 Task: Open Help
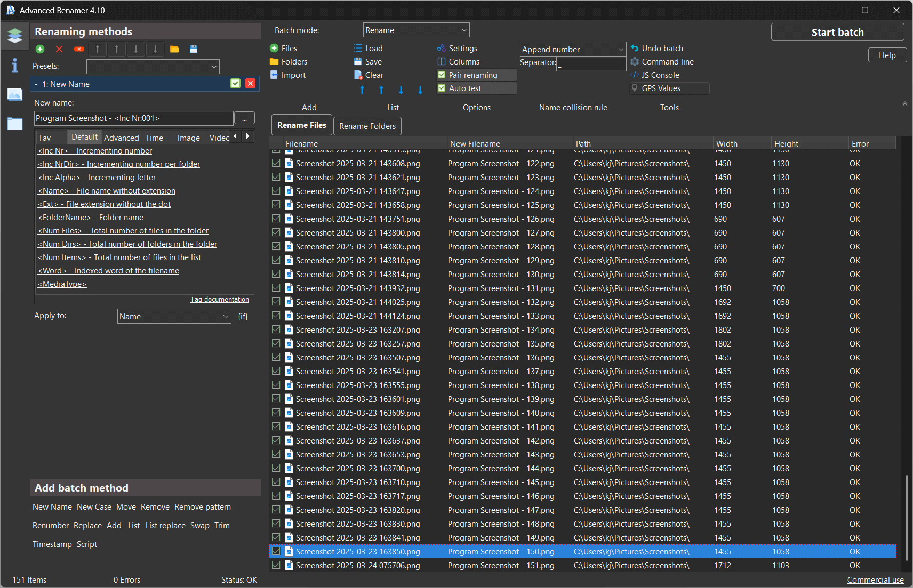point(887,55)
